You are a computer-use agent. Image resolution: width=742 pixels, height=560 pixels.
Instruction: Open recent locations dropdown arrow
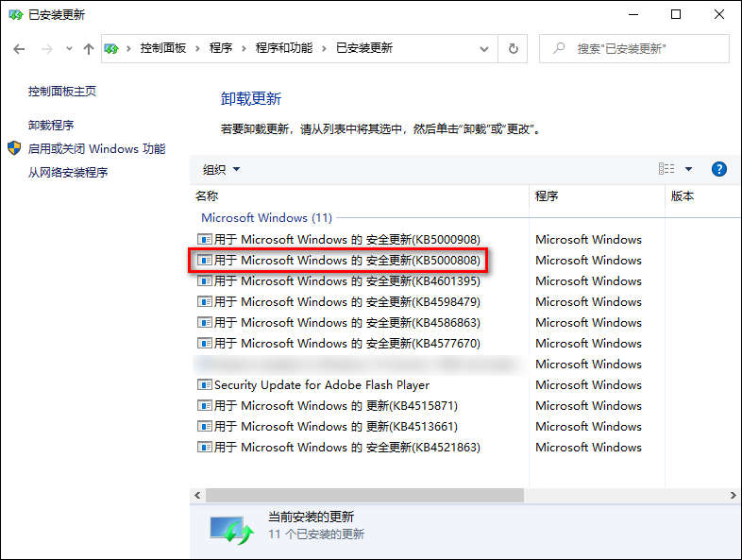coord(69,48)
